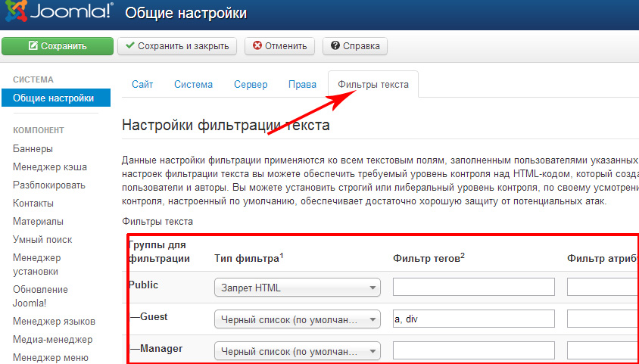Click the red cancel icon on Отменить
Image resolution: width=639 pixels, height=364 pixels.
pyautogui.click(x=257, y=46)
